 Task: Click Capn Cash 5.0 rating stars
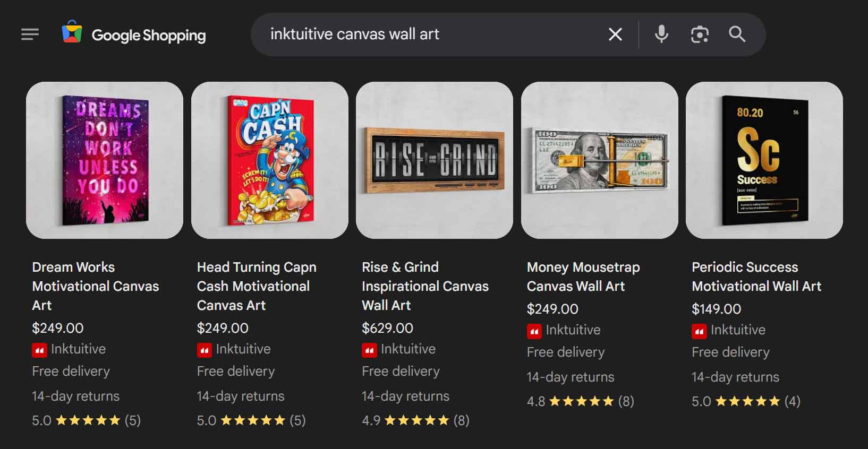253,420
